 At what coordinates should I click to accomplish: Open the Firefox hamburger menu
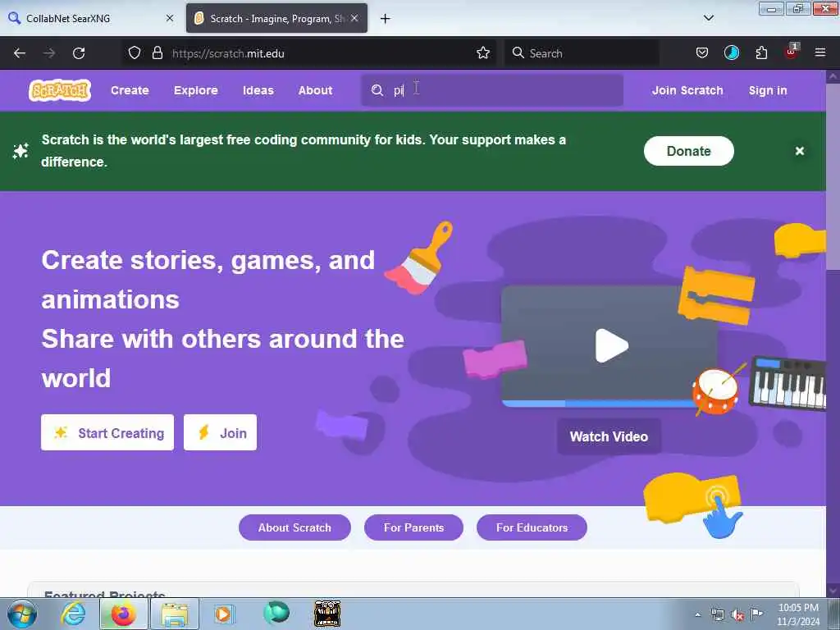pos(820,53)
